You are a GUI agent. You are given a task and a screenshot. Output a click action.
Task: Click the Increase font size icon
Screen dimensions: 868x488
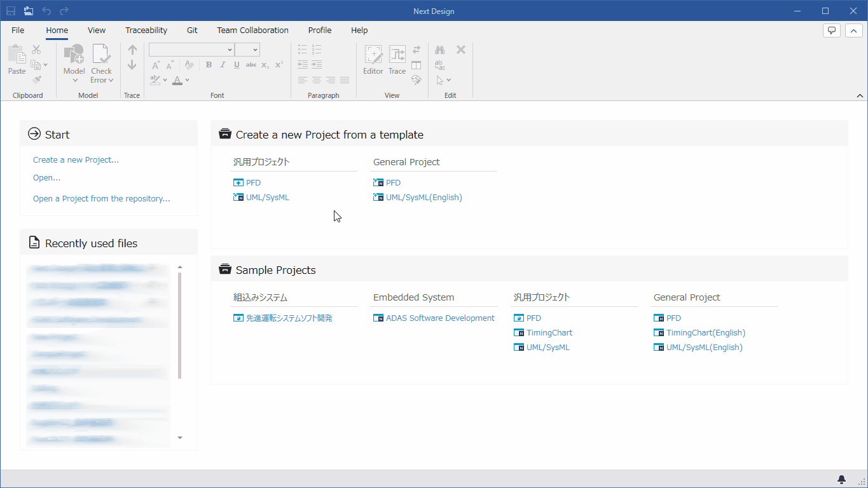[156, 65]
